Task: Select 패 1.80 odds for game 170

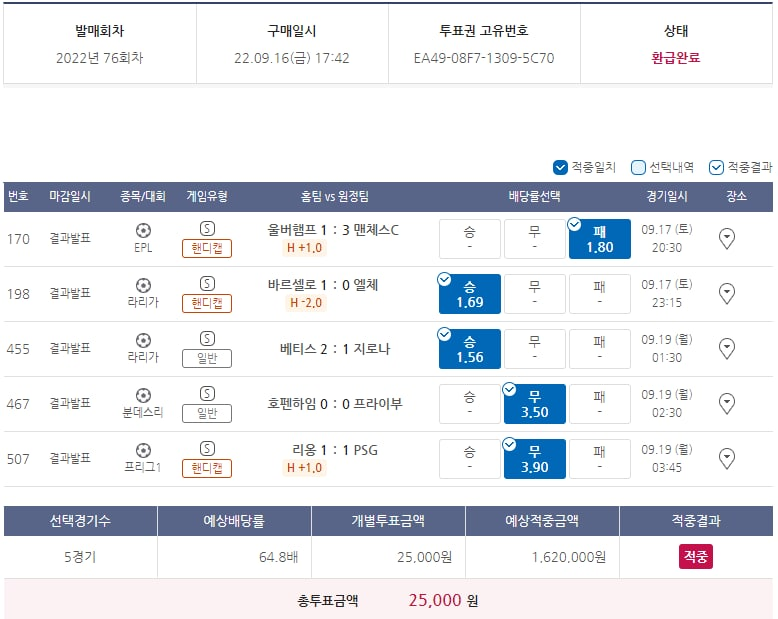Action: point(600,239)
